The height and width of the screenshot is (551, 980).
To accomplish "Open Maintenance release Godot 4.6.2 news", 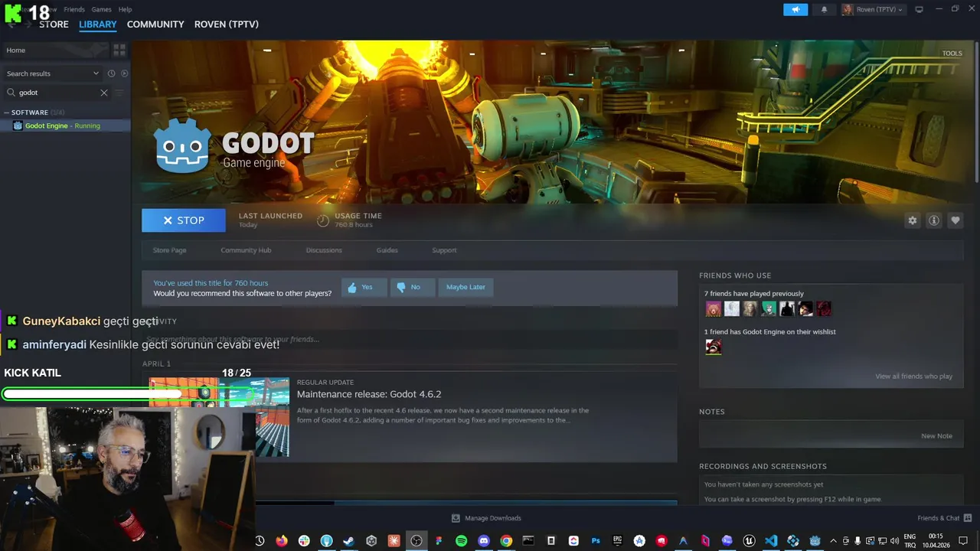I will [369, 394].
